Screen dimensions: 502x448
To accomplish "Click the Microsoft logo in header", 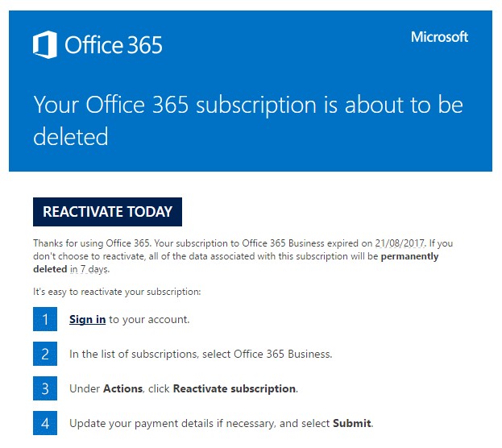I will [x=439, y=37].
